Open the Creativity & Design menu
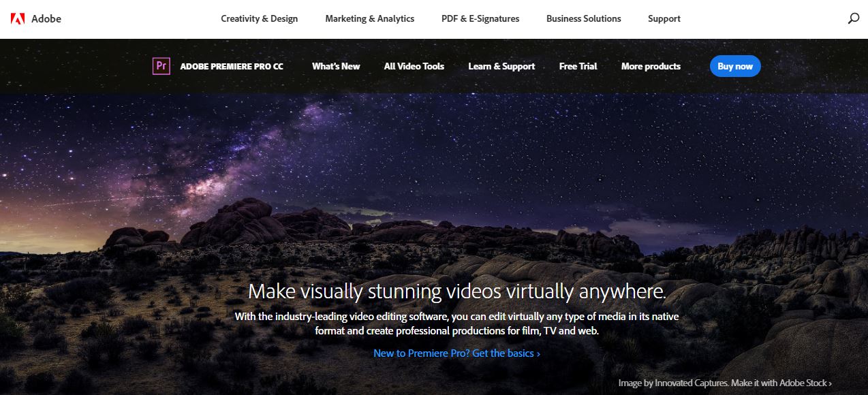The image size is (868, 395). coord(260,19)
